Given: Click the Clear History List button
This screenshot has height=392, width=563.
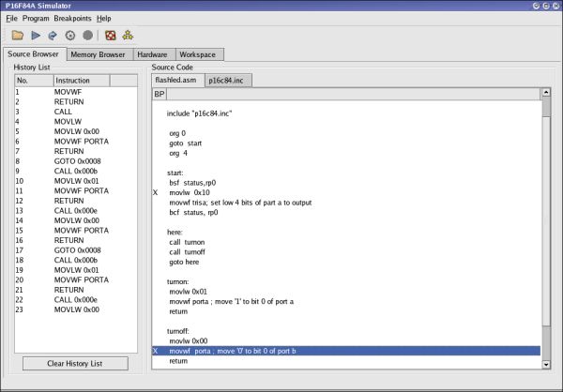Looking at the screenshot, I should click(74, 363).
